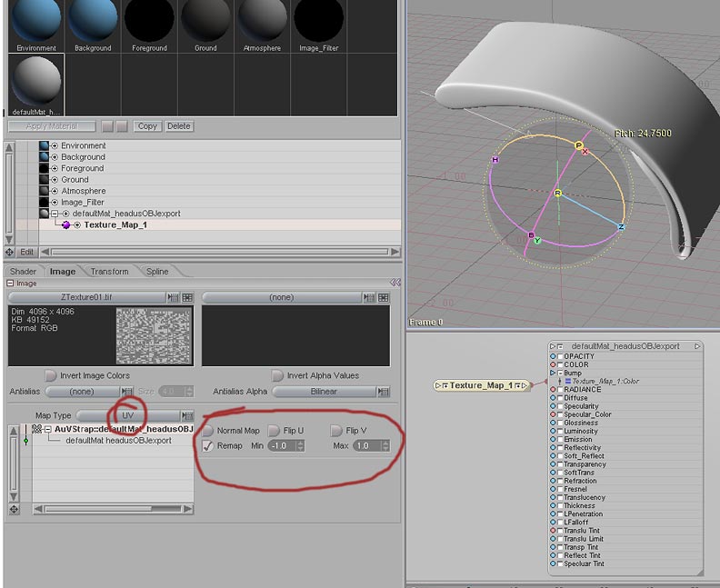The height and width of the screenshot is (588, 720).
Task: Click the Foreground swatch icon in tree
Action: (44, 168)
